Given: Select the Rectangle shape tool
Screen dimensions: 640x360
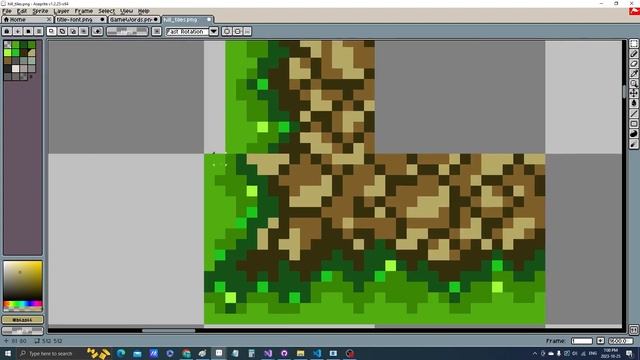Looking at the screenshot, I should (633, 124).
